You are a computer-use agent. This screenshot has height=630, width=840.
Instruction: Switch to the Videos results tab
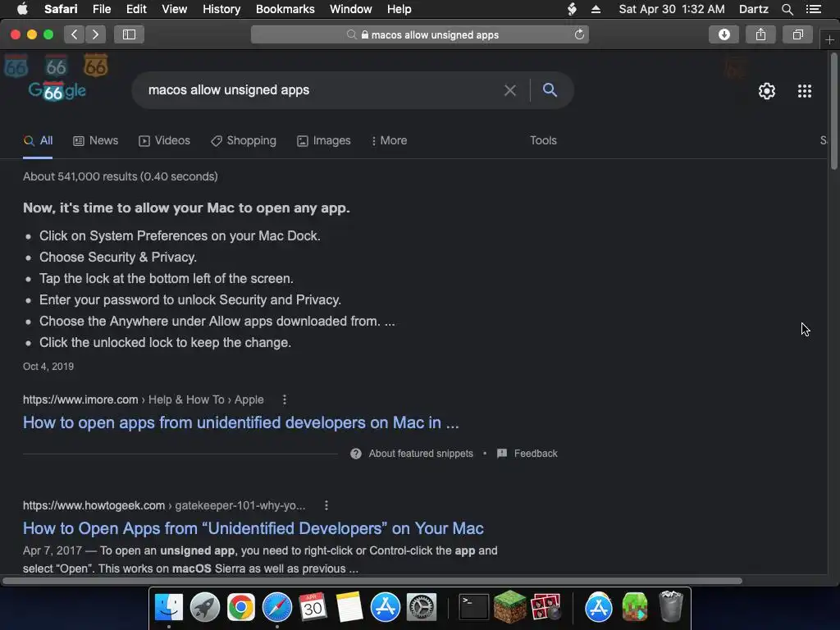coord(164,141)
